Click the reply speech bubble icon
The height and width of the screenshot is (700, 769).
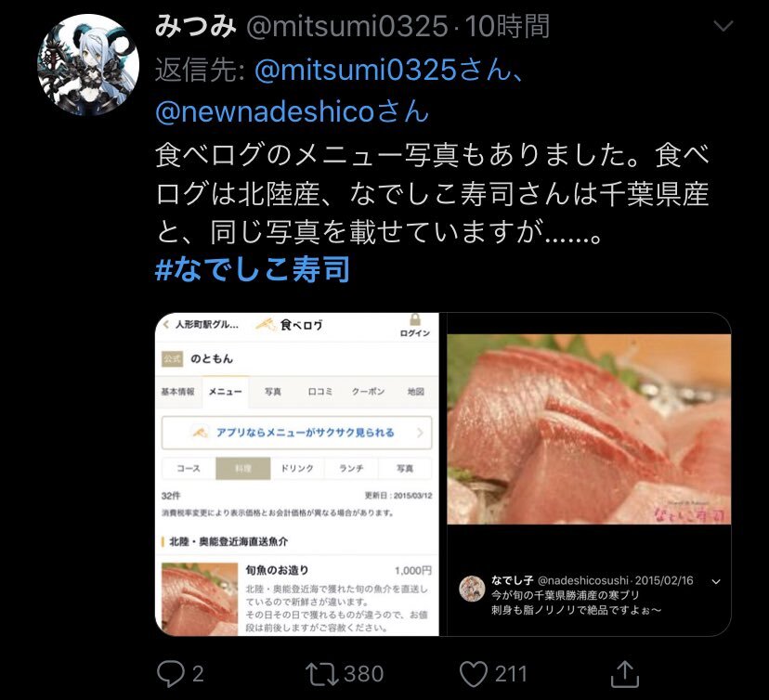(170, 673)
